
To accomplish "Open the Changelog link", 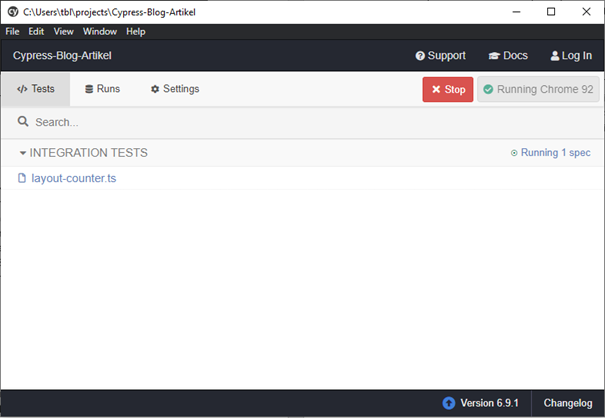I will [x=568, y=403].
